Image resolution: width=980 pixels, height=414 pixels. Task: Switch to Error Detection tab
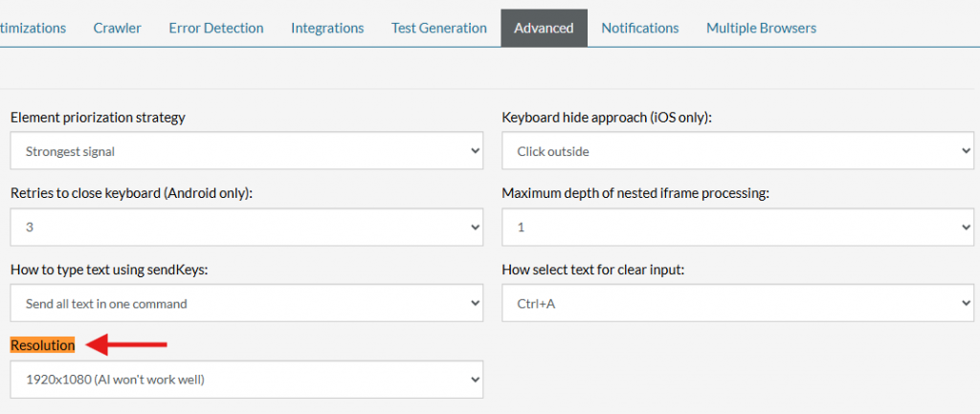click(215, 28)
